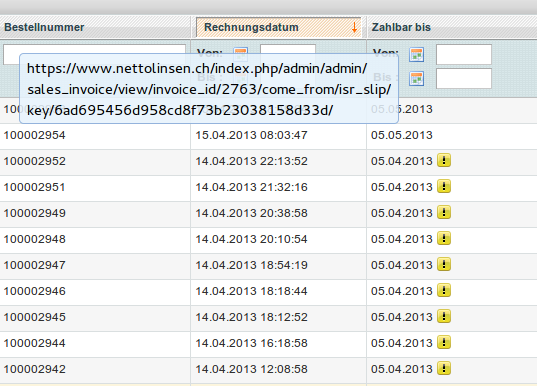Click due date 05.04.2013 in row 100002942
The width and height of the screenshot is (537, 386).
[x=402, y=370]
